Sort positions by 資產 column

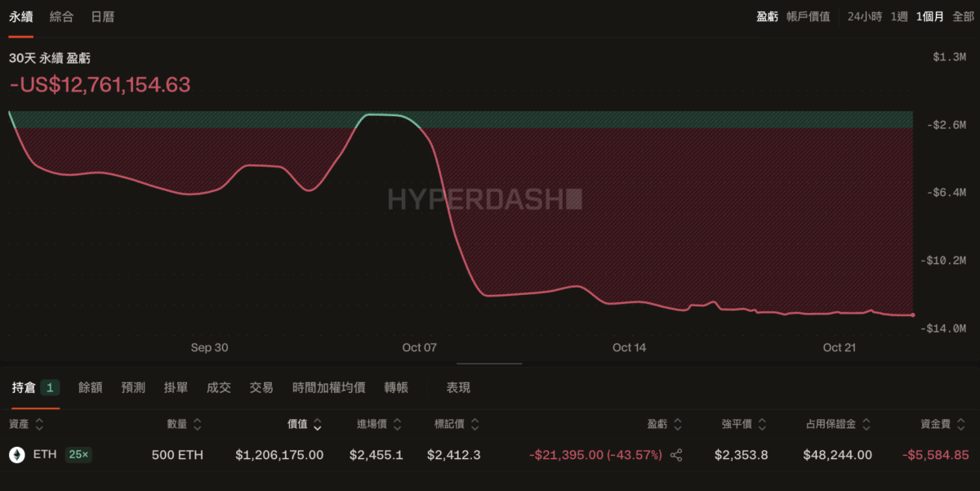[x=26, y=424]
